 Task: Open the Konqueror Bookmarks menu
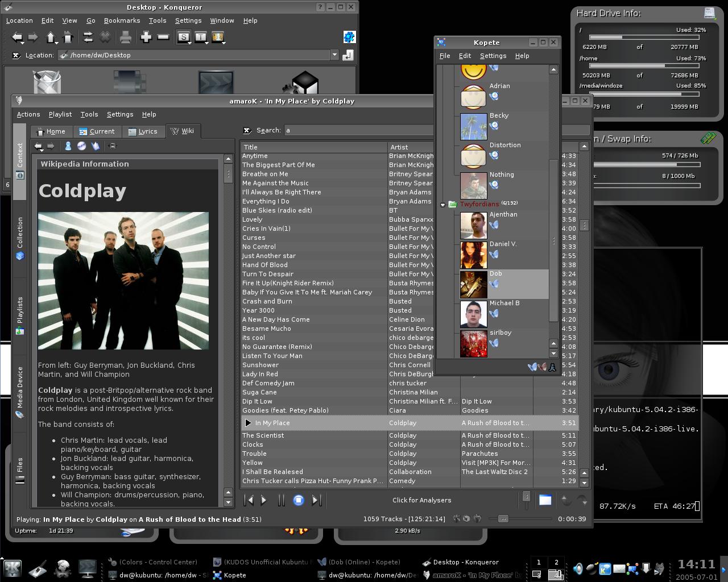tap(122, 20)
